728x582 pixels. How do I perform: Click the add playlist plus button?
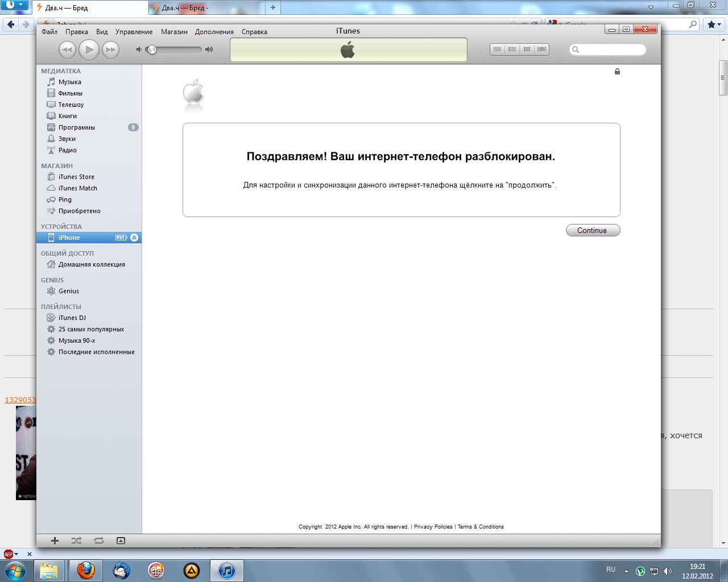coord(55,541)
